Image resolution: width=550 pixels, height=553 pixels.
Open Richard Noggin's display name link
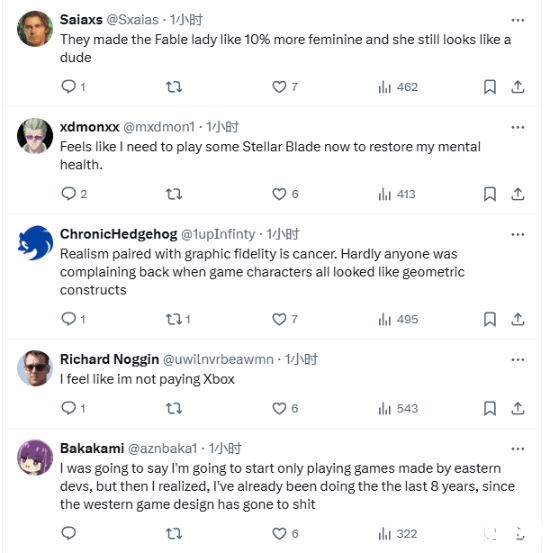tap(109, 359)
